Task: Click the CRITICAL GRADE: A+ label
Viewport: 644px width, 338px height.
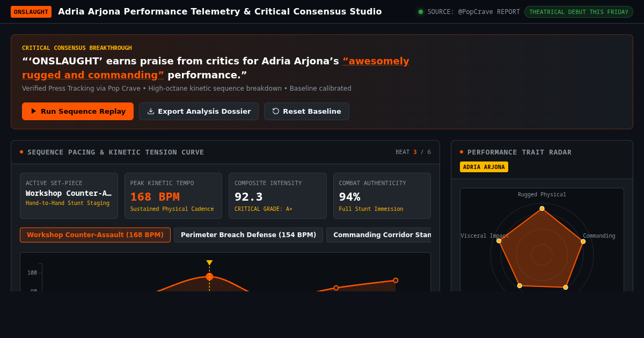Action: (x=264, y=209)
